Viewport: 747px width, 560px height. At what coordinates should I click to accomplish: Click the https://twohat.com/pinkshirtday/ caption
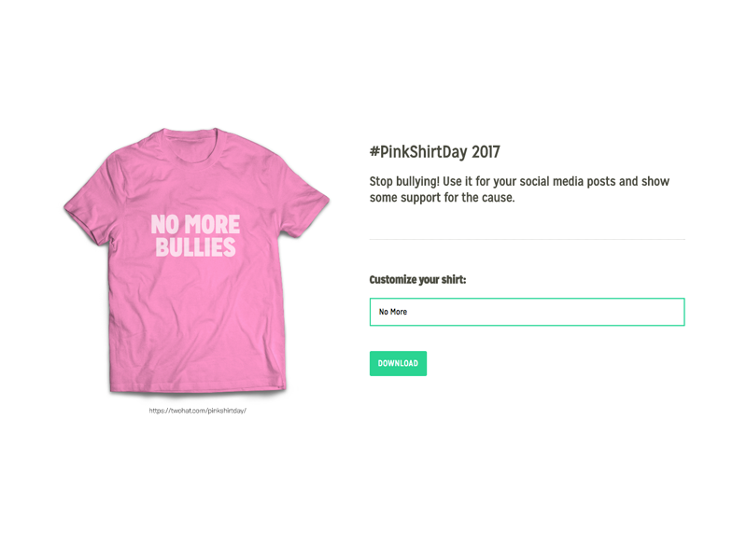pos(198,409)
